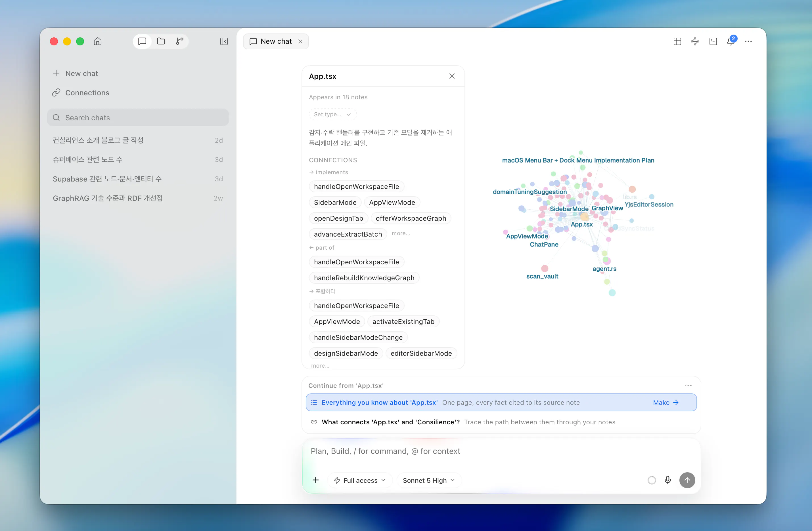The height and width of the screenshot is (531, 812).
Task: Select the GraphView node label in graph
Action: [x=607, y=208]
